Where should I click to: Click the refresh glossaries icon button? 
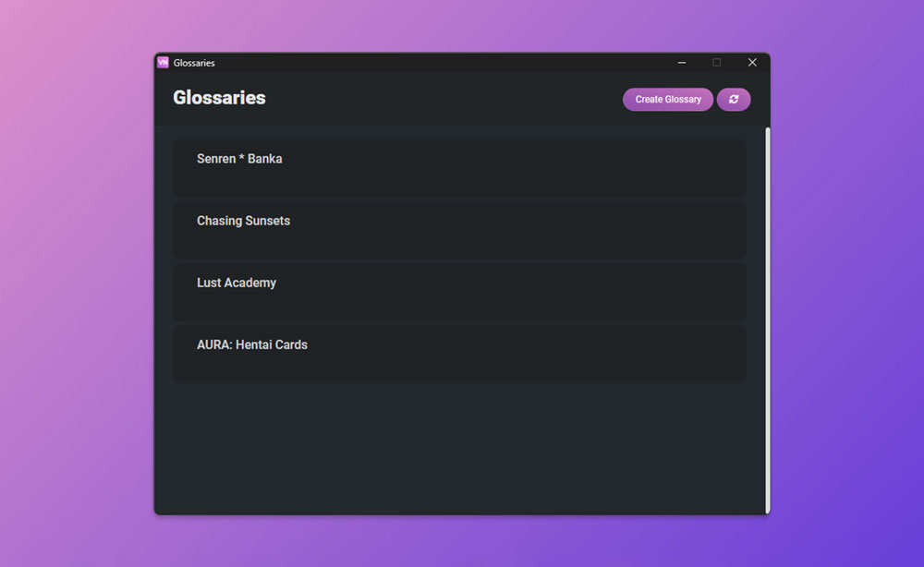[734, 100]
